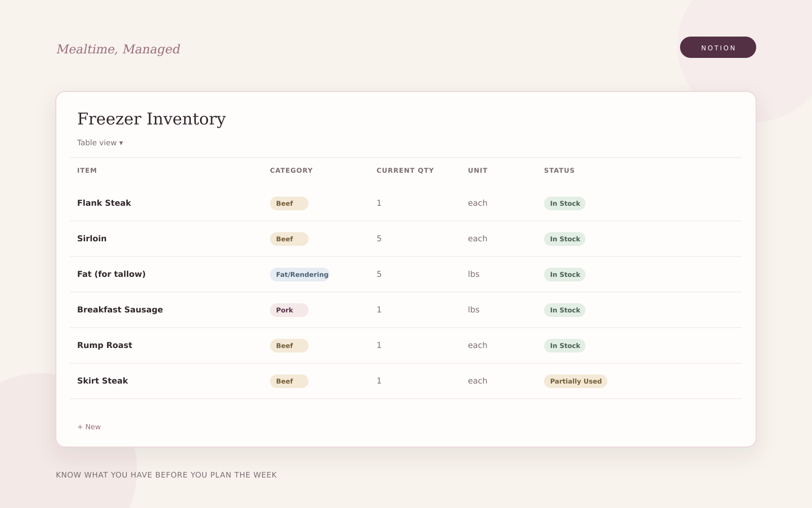Select Fat (for tallow) quantity cell
Viewport: 812px width, 508px height.
coord(379,274)
